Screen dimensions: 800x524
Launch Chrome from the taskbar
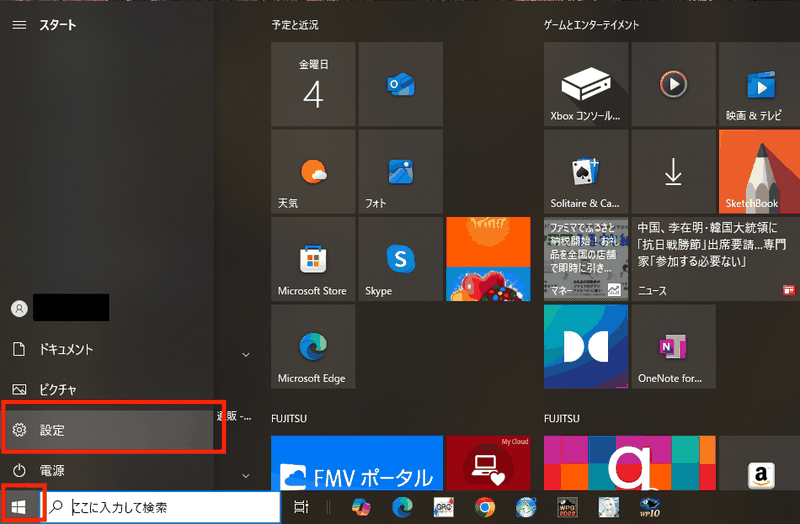point(485,507)
